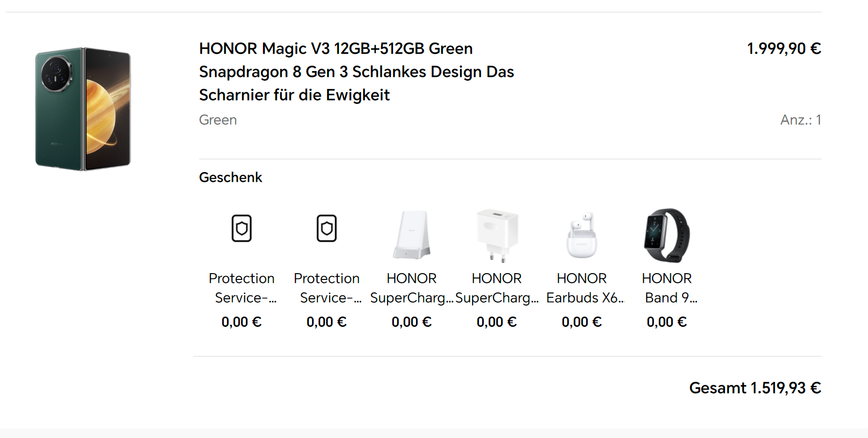Click the Green color variant label
This screenshot has width=868, height=438.
tap(218, 120)
